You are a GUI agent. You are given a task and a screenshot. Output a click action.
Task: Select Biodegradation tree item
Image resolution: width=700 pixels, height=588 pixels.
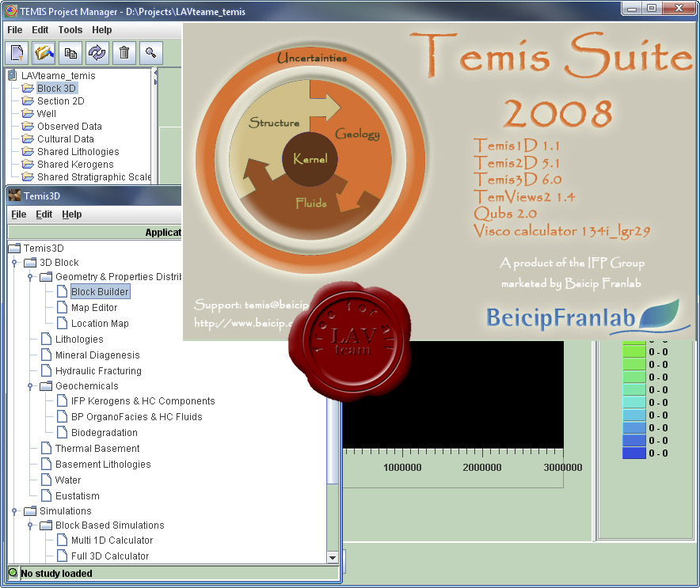click(105, 432)
